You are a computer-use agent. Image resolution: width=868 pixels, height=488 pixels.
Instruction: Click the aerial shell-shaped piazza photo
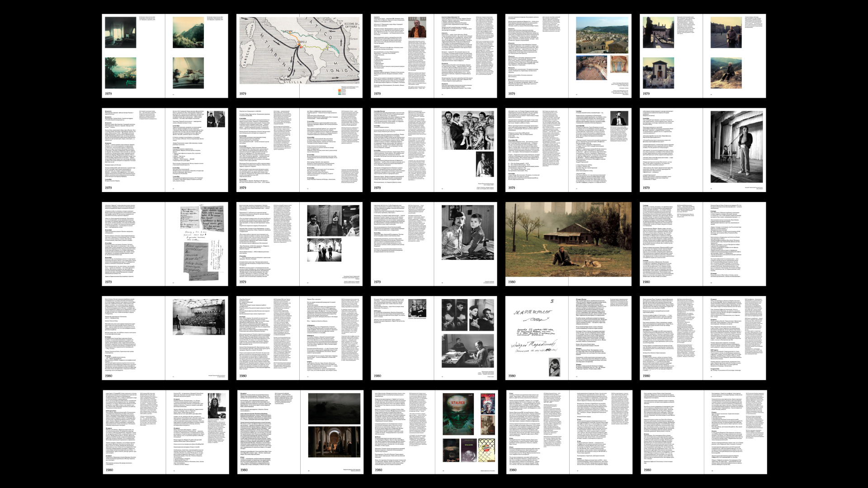(x=591, y=68)
